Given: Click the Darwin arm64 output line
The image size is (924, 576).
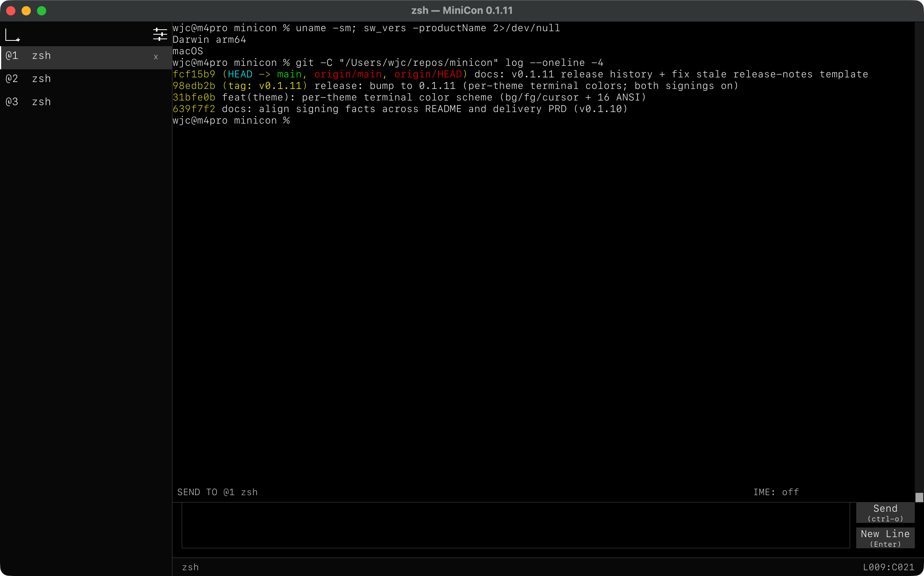Looking at the screenshot, I should [x=209, y=40].
